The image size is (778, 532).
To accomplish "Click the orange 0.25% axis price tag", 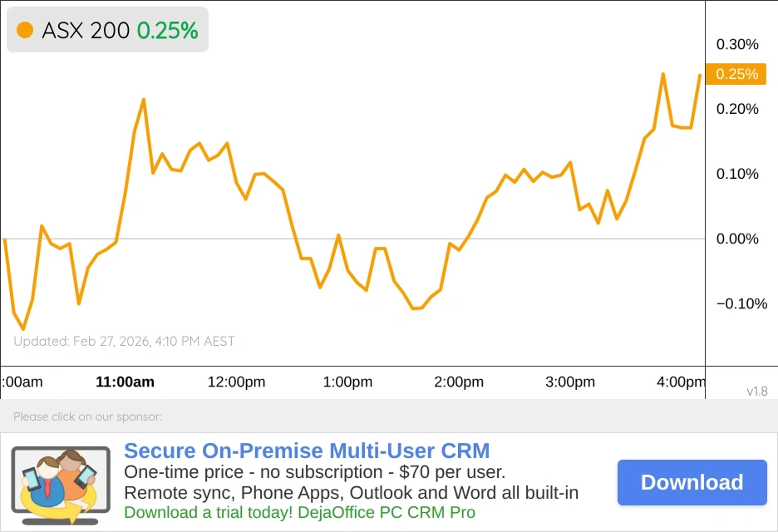I will click(x=736, y=74).
